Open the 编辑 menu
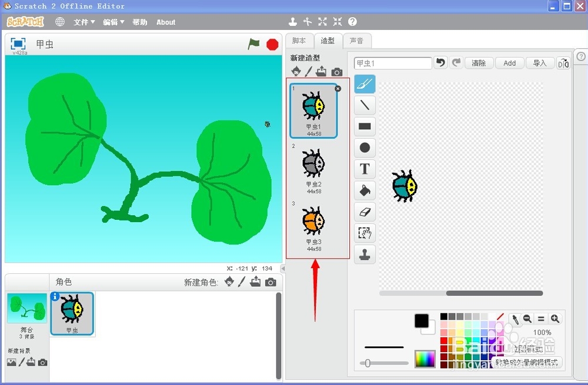Screen dimensions: 588x385 pos(113,22)
